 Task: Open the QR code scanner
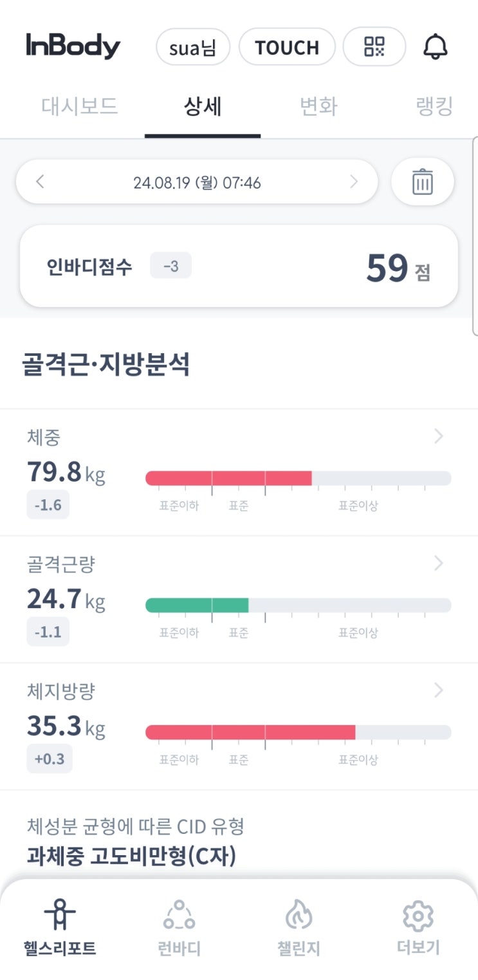pos(374,47)
